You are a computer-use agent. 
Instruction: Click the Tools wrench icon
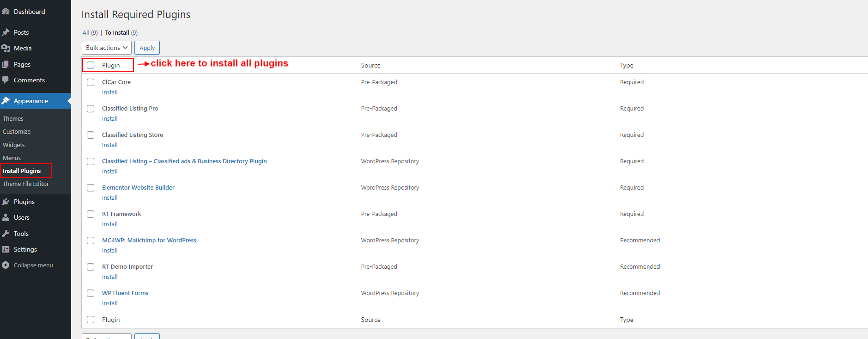[x=6, y=234]
